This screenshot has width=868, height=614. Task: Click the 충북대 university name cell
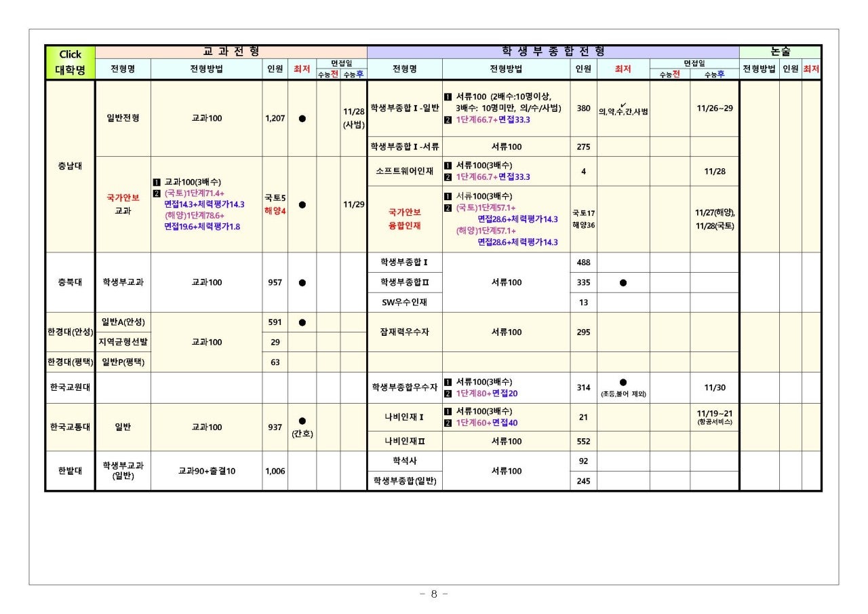(x=70, y=282)
